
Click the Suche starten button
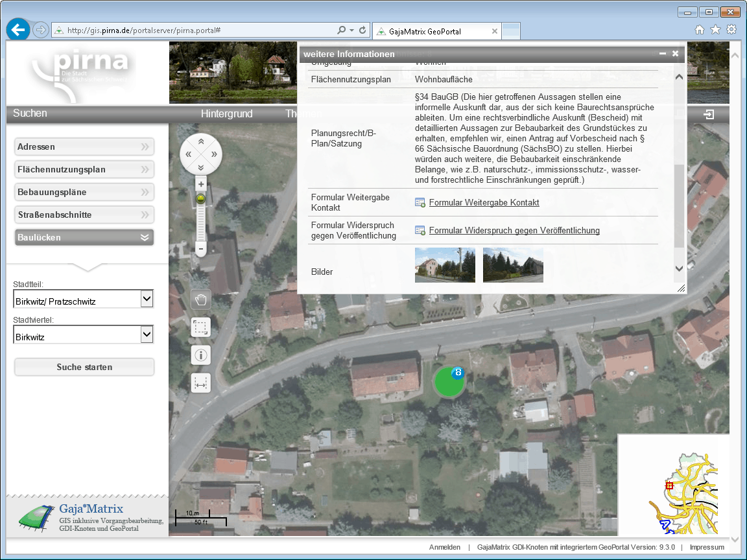click(84, 367)
